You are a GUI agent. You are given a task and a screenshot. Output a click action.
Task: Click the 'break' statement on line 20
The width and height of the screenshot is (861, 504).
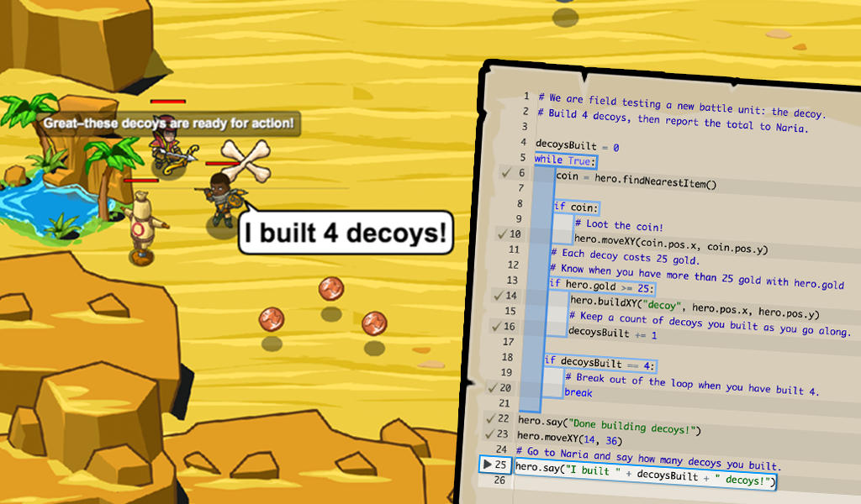(x=578, y=393)
